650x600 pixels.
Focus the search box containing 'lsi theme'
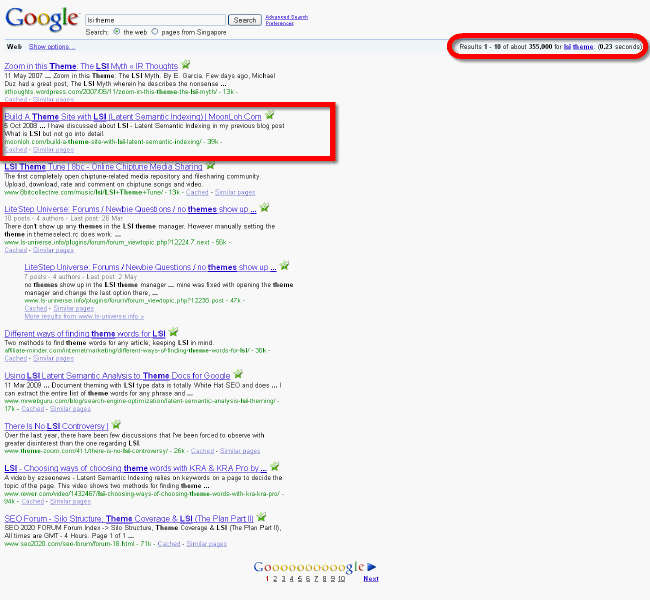tap(155, 20)
